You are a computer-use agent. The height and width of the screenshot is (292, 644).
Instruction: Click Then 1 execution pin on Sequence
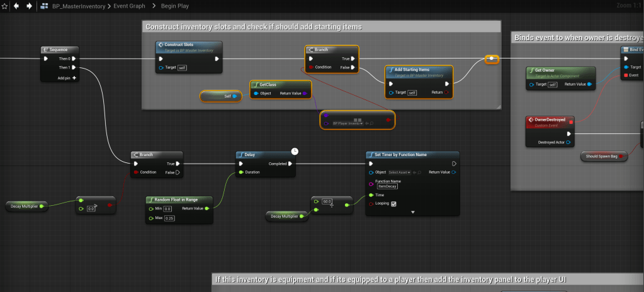pyautogui.click(x=74, y=67)
